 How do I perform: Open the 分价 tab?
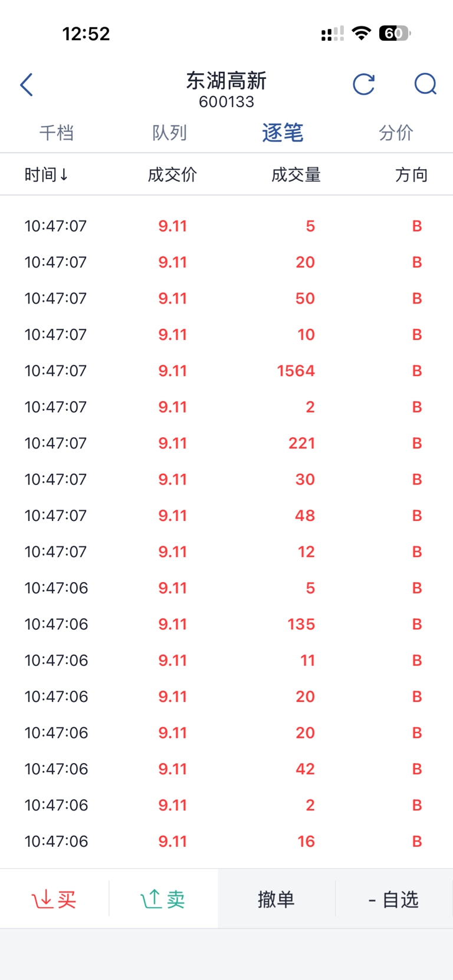396,133
